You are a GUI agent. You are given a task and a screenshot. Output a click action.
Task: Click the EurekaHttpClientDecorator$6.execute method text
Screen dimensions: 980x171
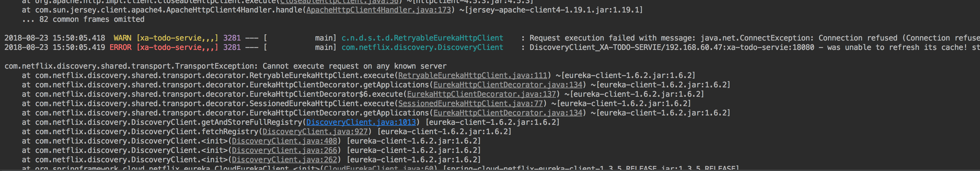pyautogui.click(x=326, y=94)
